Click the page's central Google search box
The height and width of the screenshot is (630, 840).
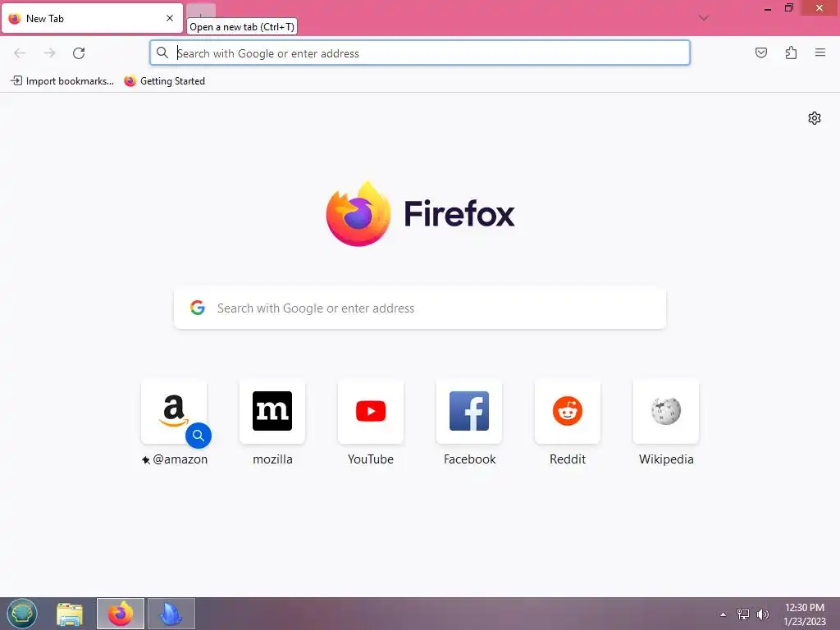[420, 308]
